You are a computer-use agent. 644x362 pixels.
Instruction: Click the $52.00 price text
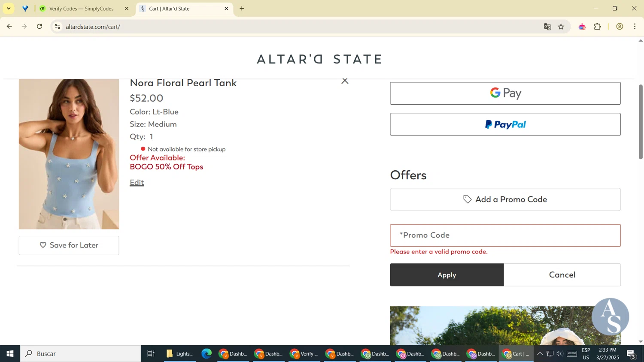point(146,98)
